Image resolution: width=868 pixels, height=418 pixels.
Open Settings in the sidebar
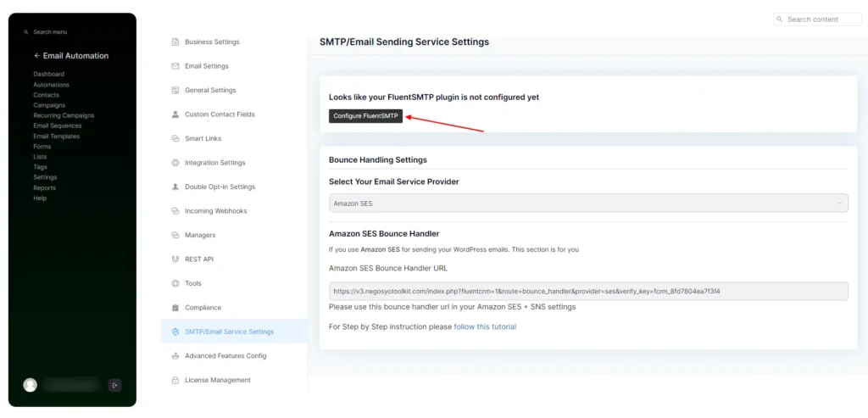45,177
